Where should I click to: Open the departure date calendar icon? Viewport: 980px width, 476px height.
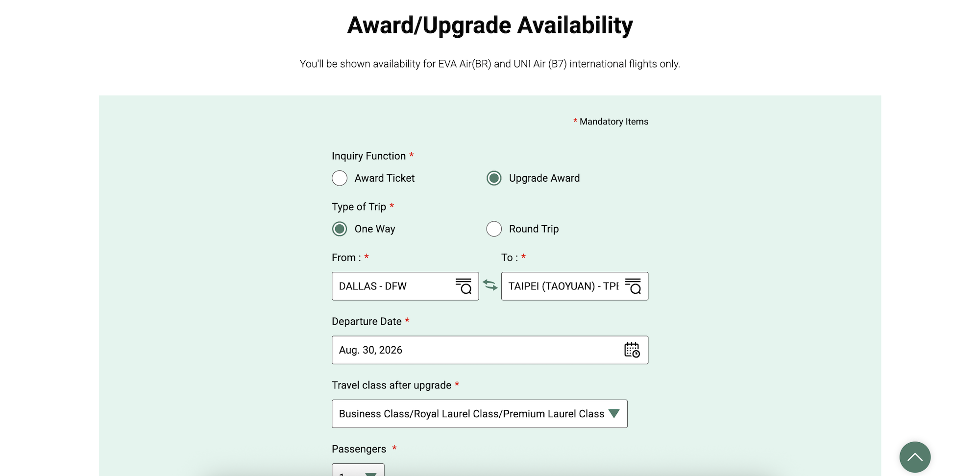pos(632,350)
